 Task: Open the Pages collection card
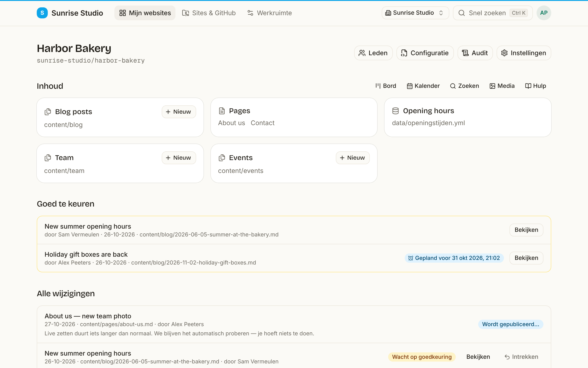(x=294, y=117)
